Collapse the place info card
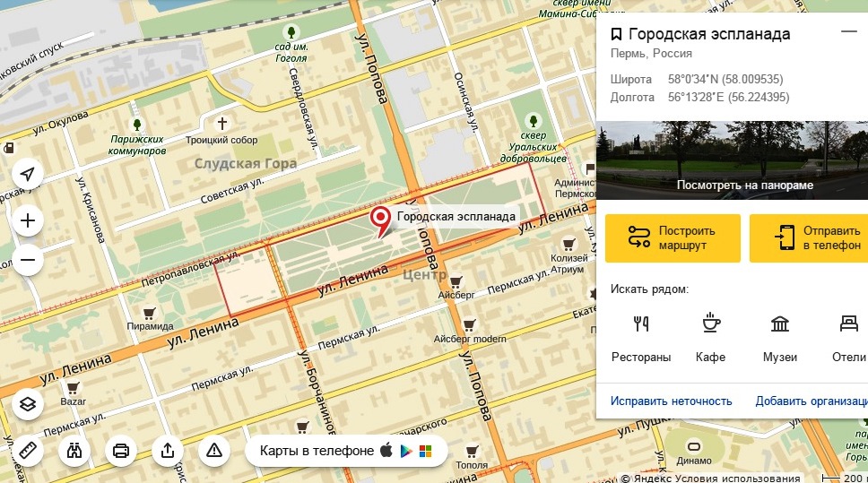Viewport: 868px width, 483px height. point(848,31)
